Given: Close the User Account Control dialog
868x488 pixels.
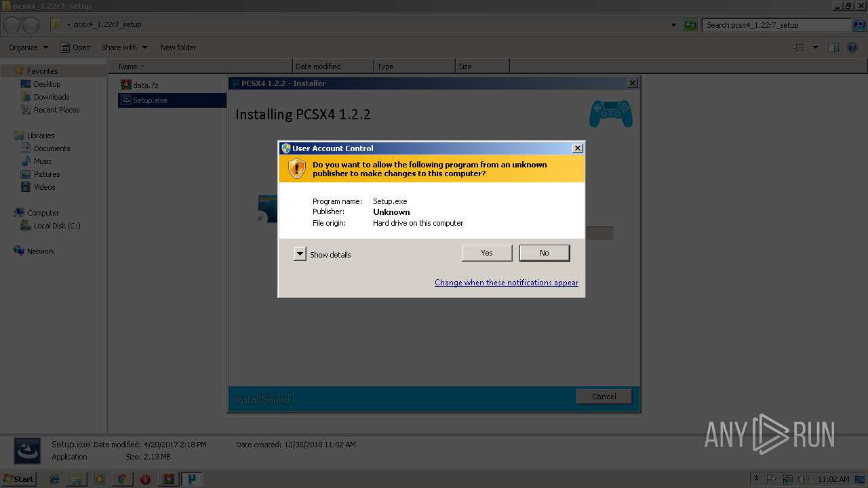Looking at the screenshot, I should [x=578, y=148].
